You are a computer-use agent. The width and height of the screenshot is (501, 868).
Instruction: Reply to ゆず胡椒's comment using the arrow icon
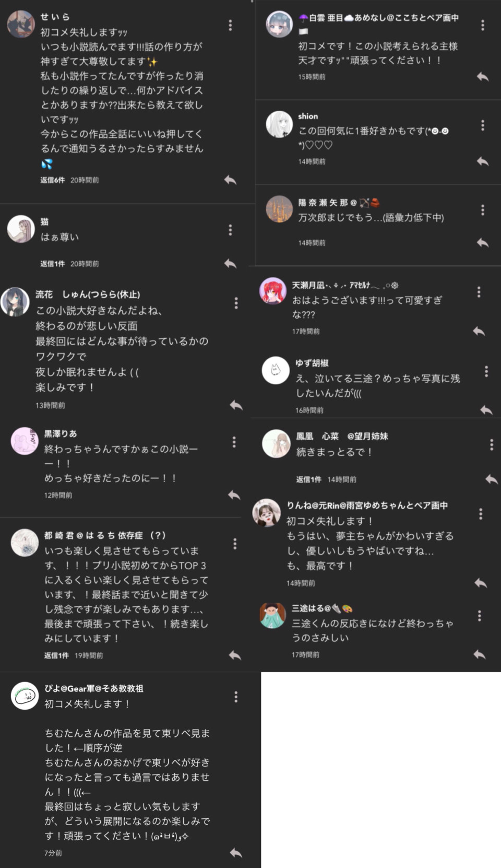[x=486, y=410]
